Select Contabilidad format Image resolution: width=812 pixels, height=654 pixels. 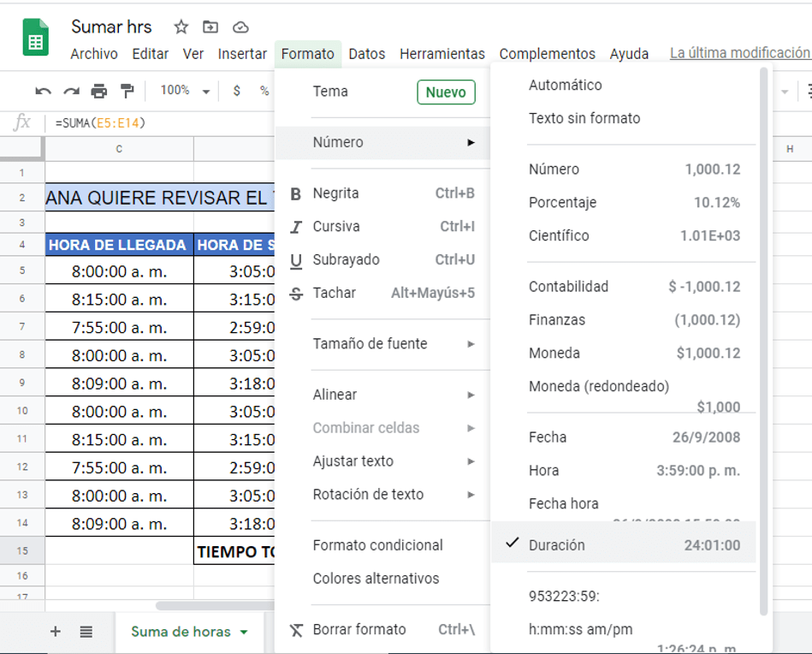(x=624, y=287)
